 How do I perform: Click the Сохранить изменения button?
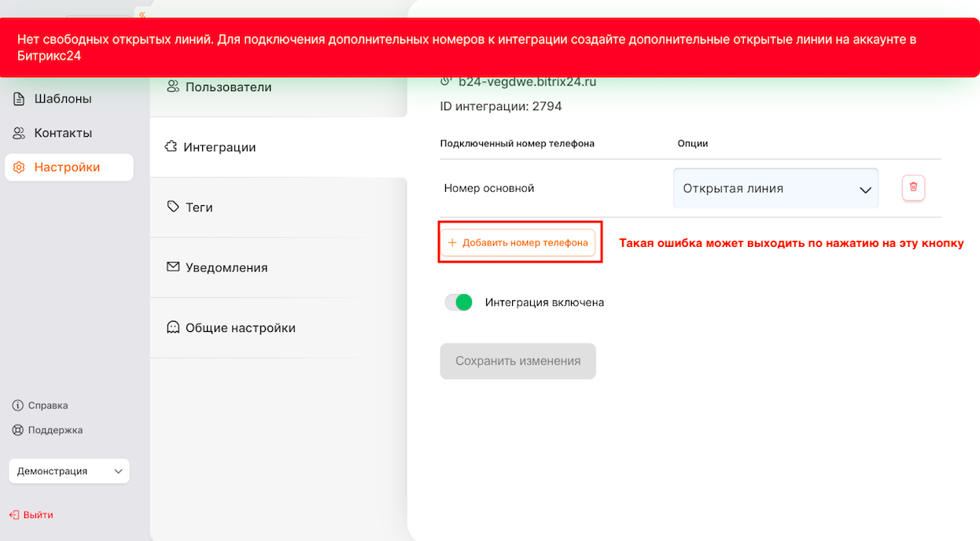[518, 361]
